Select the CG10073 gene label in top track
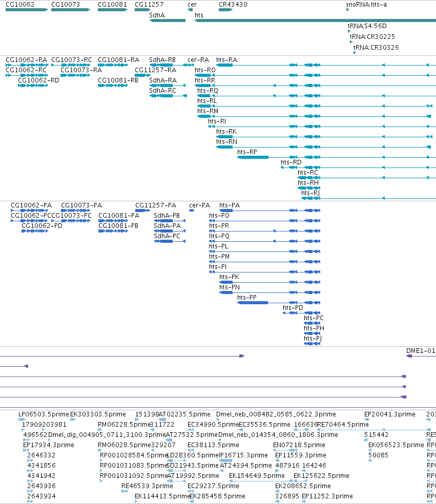Screen dimensions: 436x504 pyautogui.click(x=66, y=5)
